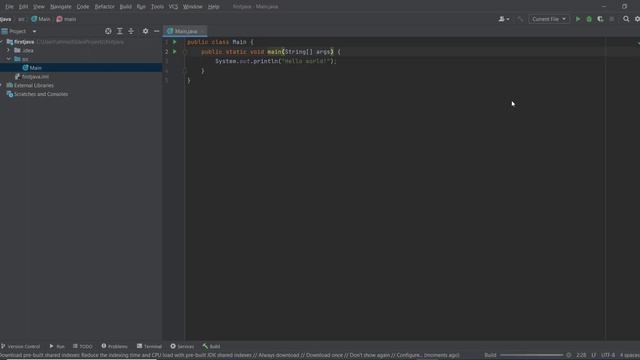Screen dimensions: 640x360
Task: Open Project panel options gear
Action: pos(145,31)
